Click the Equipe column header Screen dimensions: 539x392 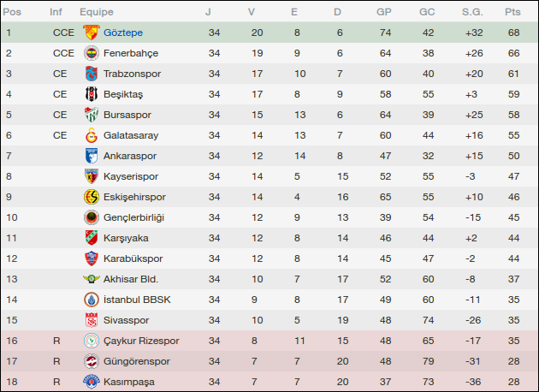tap(96, 12)
